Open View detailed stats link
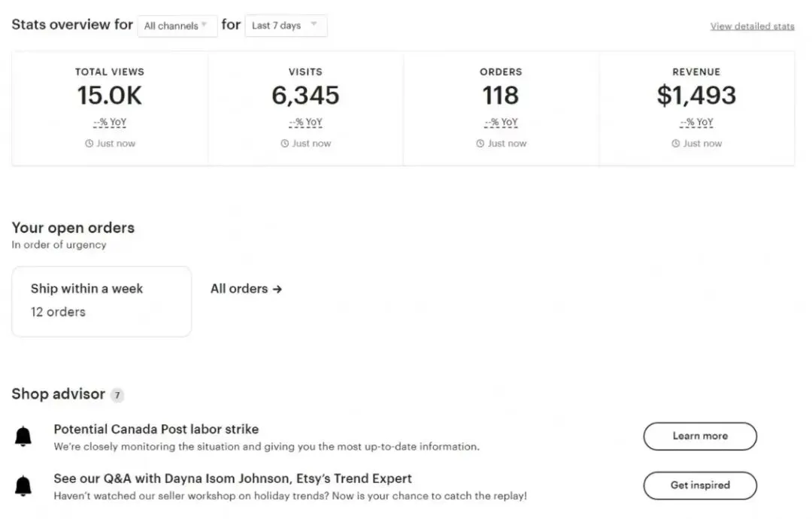Image resolution: width=812 pixels, height=519 pixels. point(752,26)
